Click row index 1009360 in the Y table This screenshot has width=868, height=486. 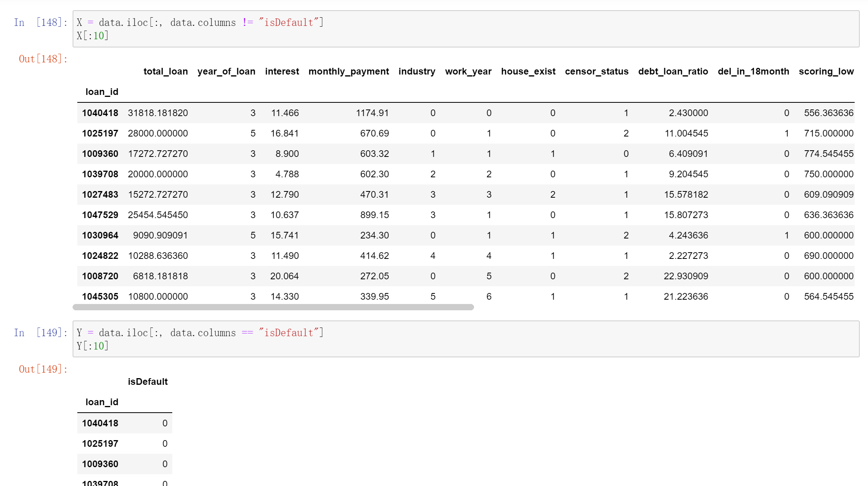tap(100, 464)
